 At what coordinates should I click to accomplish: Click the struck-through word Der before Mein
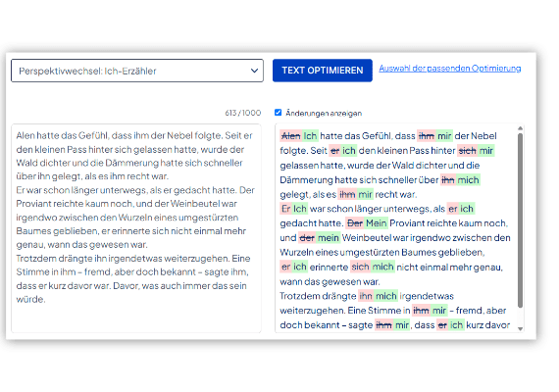355,223
